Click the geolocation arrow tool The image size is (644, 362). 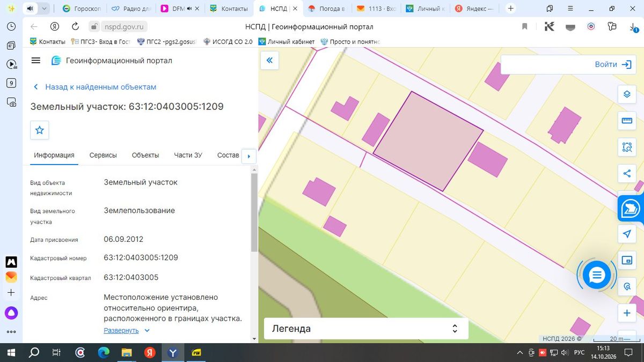(x=626, y=234)
